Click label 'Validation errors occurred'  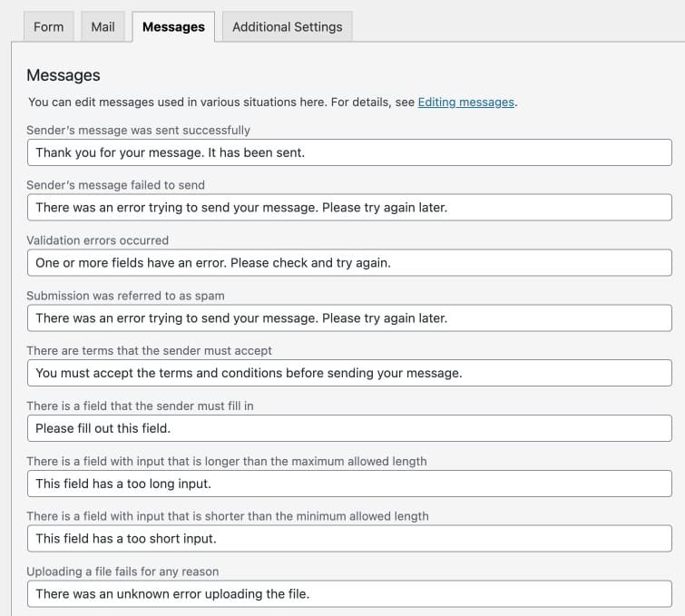click(x=97, y=240)
